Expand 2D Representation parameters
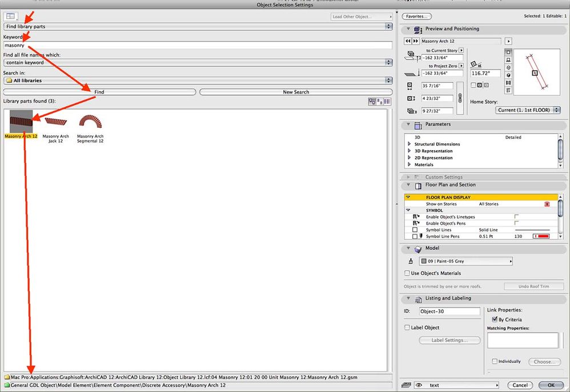Viewport: 570px width, 392px height. tap(410, 157)
